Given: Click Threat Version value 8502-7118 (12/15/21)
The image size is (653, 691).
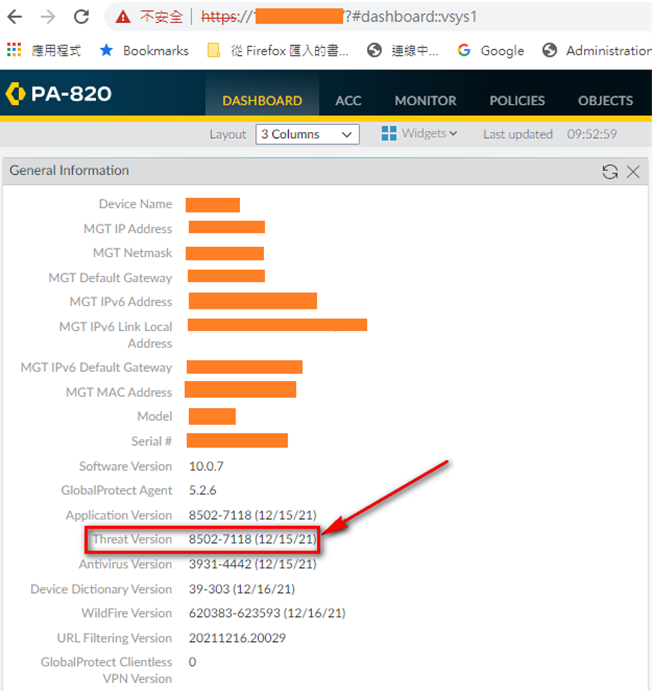Looking at the screenshot, I should point(253,539).
